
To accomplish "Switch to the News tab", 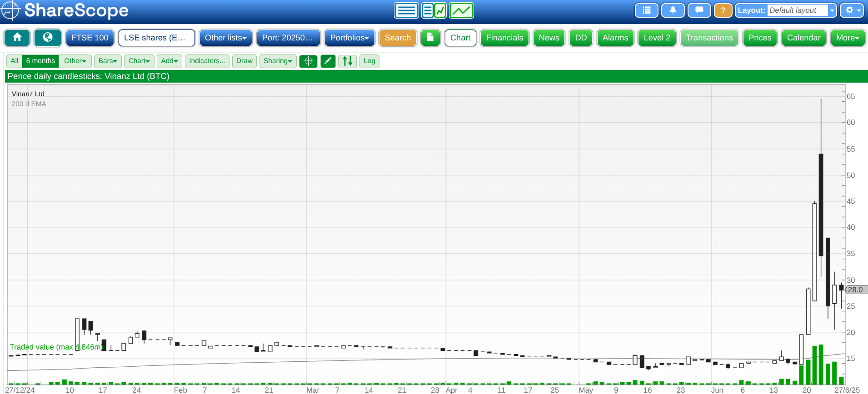I will tap(549, 38).
